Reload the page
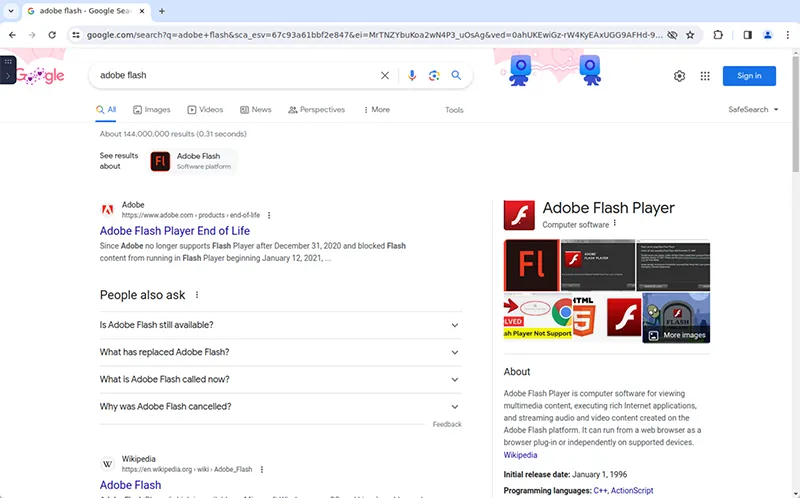This screenshot has width=800, height=498. pos(55,34)
